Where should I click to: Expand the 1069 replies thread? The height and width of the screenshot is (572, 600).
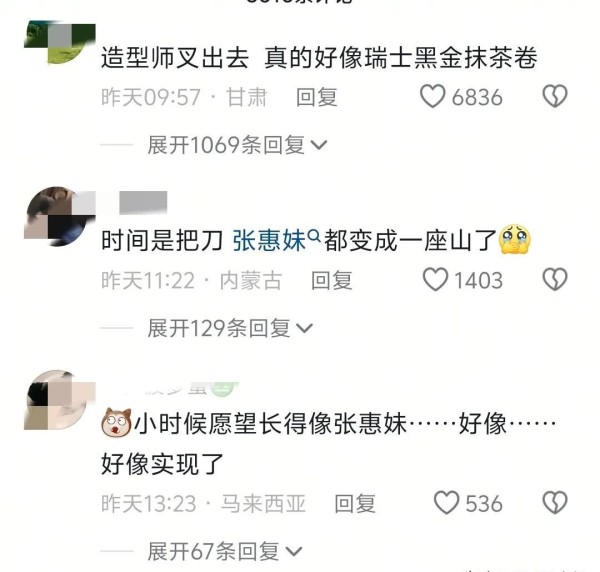(237, 145)
